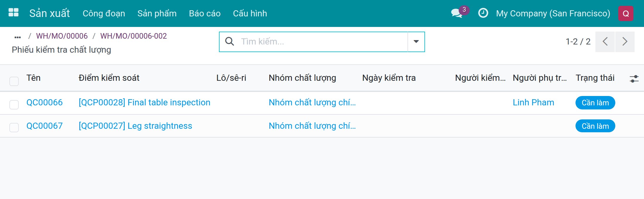Sort by Lô/sê-ri column header

click(231, 78)
